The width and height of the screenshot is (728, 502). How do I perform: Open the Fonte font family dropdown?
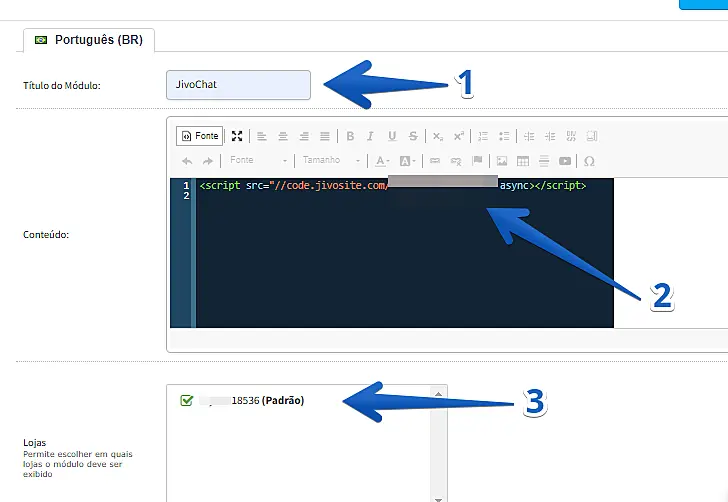tap(259, 161)
